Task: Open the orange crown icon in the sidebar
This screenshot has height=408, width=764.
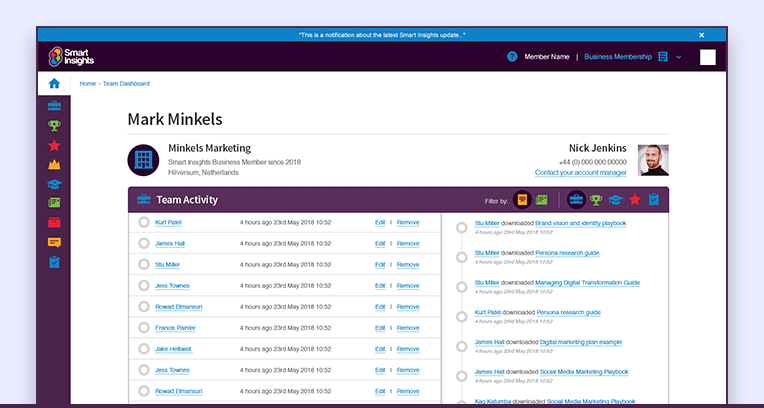Action: [54, 165]
